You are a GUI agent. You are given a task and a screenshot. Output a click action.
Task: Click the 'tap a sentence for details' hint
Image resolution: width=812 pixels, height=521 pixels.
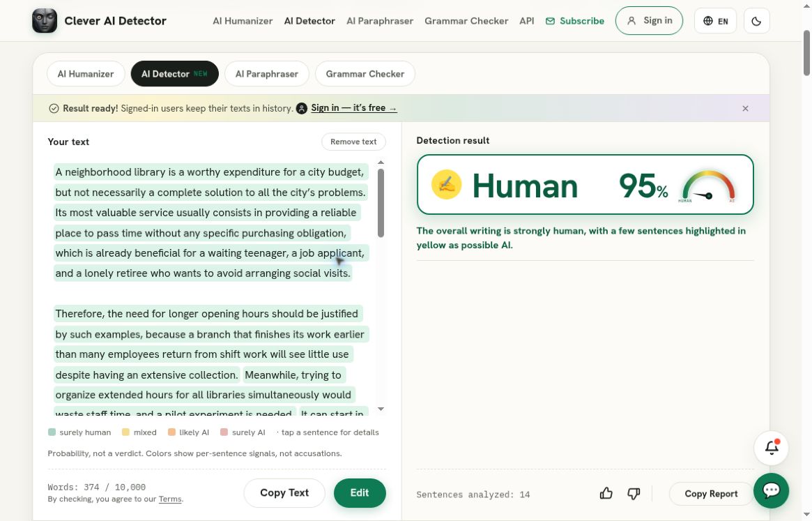330,432
